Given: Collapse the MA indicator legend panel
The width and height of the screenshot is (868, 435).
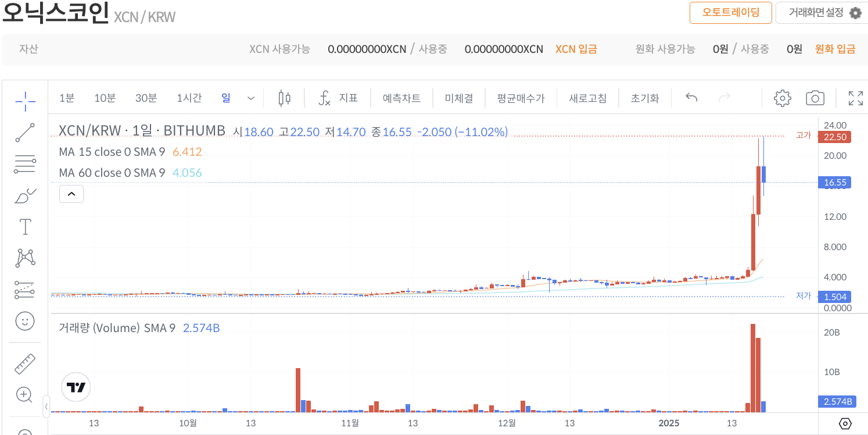Looking at the screenshot, I should 71,194.
